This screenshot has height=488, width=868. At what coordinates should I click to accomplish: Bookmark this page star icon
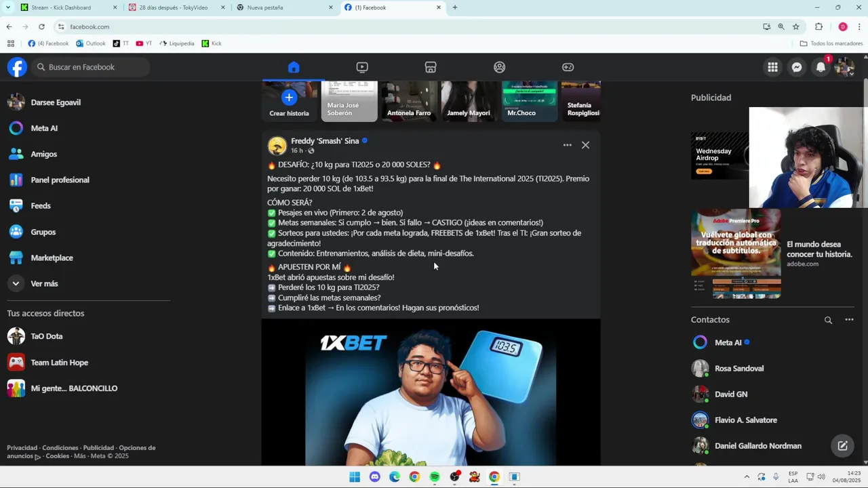795,26
